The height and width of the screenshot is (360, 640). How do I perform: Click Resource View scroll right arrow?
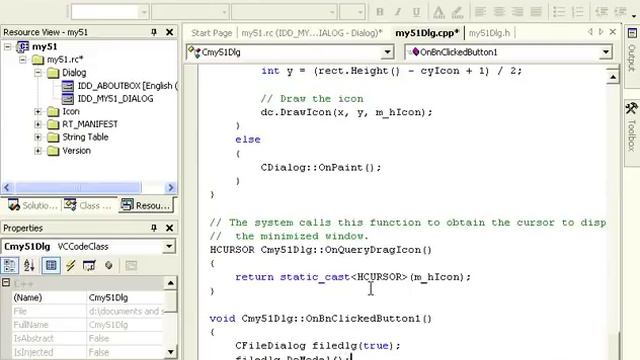click(x=171, y=188)
